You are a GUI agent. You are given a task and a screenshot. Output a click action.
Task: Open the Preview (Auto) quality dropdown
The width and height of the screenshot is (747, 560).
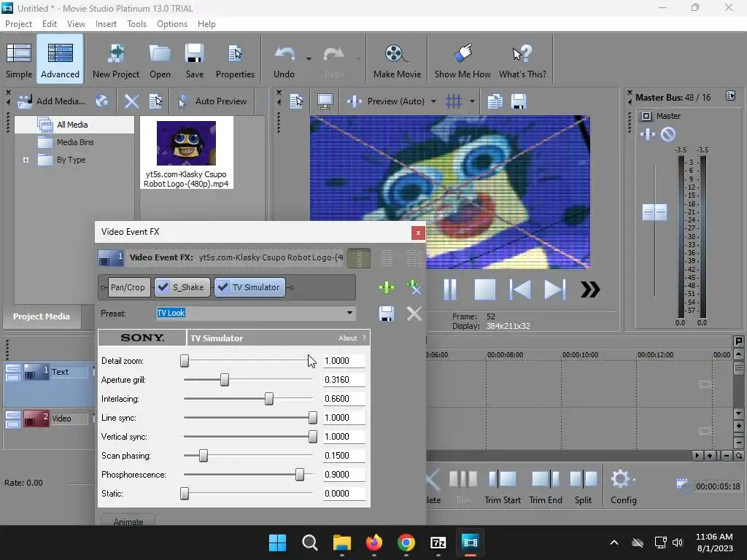pyautogui.click(x=433, y=101)
